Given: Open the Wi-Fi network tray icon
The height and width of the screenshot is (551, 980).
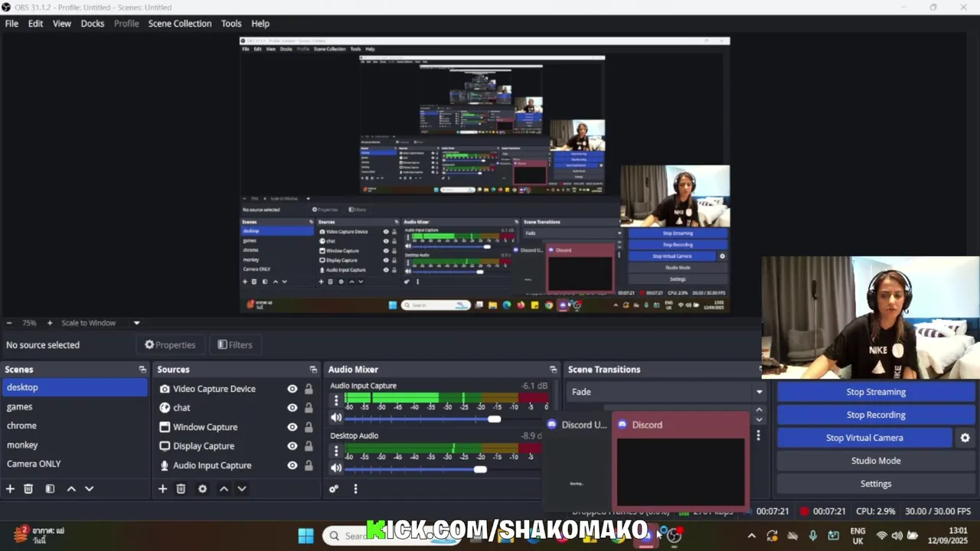Looking at the screenshot, I should (x=881, y=536).
